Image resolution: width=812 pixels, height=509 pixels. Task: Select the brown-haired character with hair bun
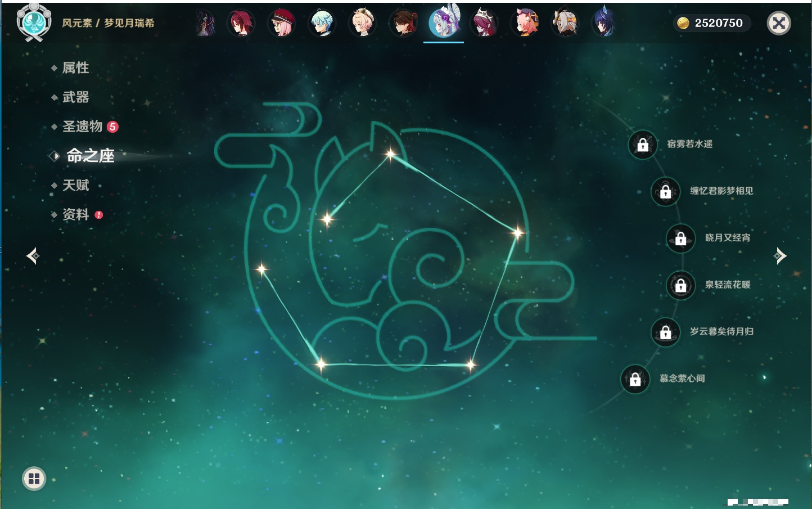403,23
